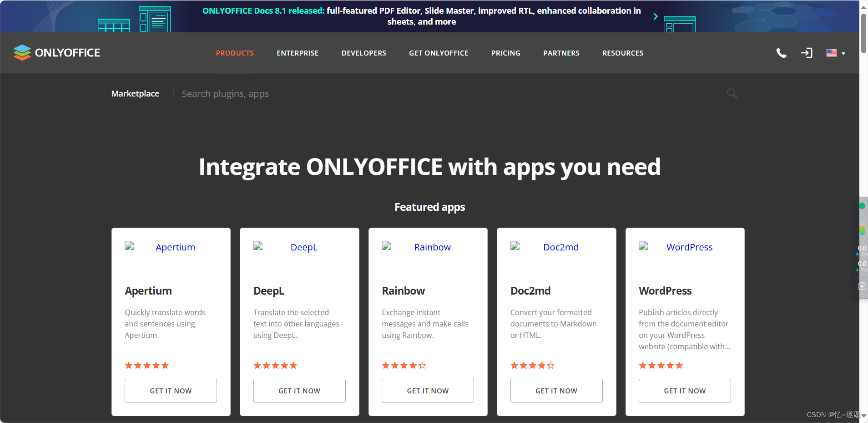868x423 pixels.
Task: Open the Doc2md image link
Action: (561, 247)
